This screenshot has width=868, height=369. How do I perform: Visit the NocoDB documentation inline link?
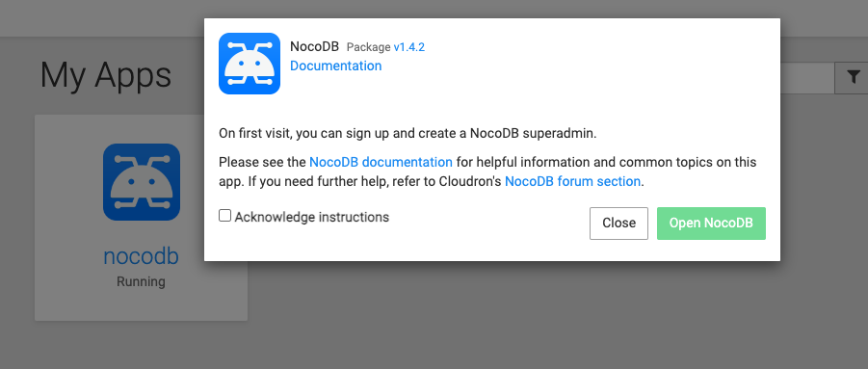[x=381, y=162]
